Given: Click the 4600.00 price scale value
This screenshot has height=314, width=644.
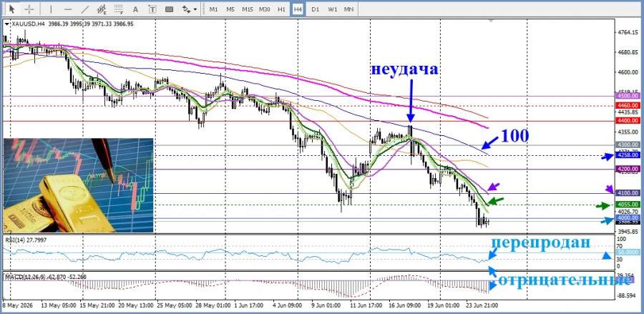Looking at the screenshot, I should (628, 72).
